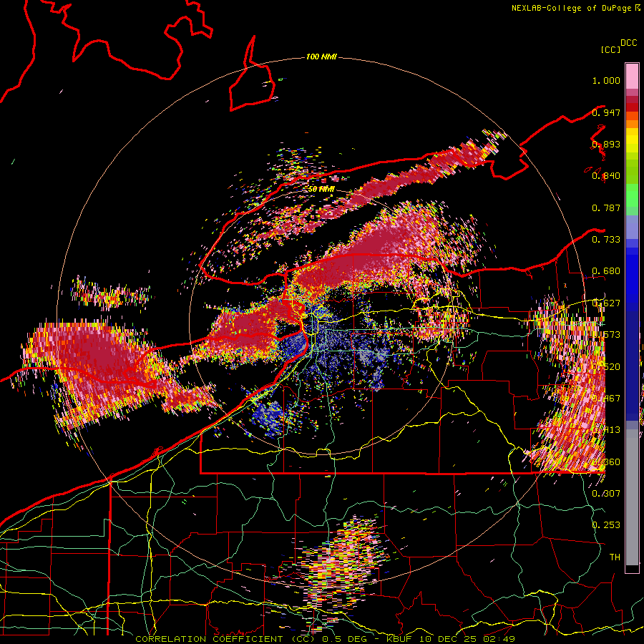Click the 0.840 legend value
The height and width of the screenshot is (644, 644).
coord(606,176)
